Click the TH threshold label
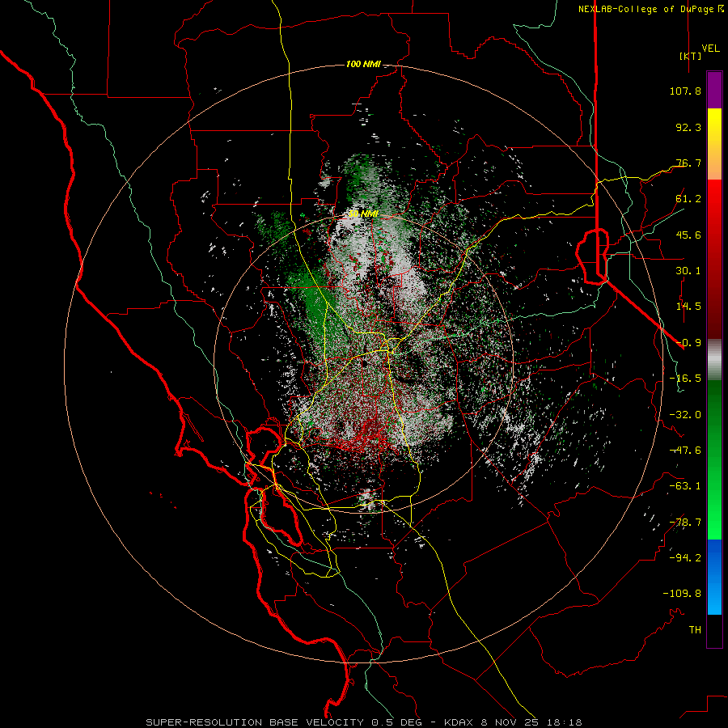The width and height of the screenshot is (728, 728). (695, 629)
